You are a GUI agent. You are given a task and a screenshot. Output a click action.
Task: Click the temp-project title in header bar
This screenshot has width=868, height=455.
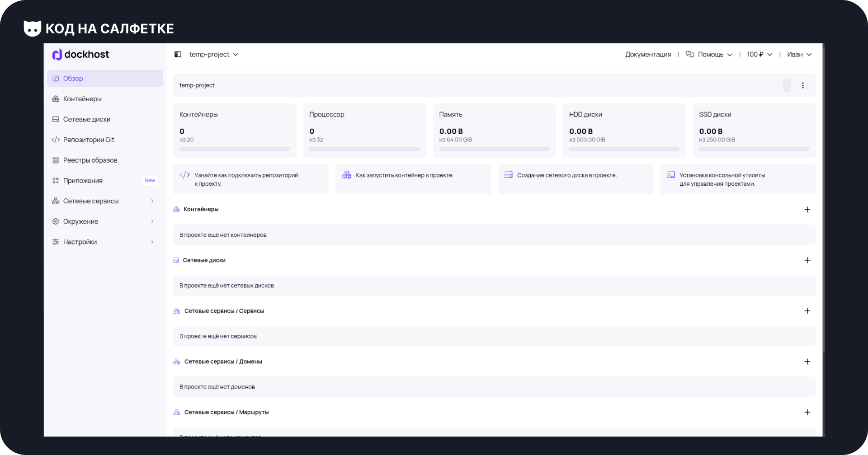coord(197,85)
